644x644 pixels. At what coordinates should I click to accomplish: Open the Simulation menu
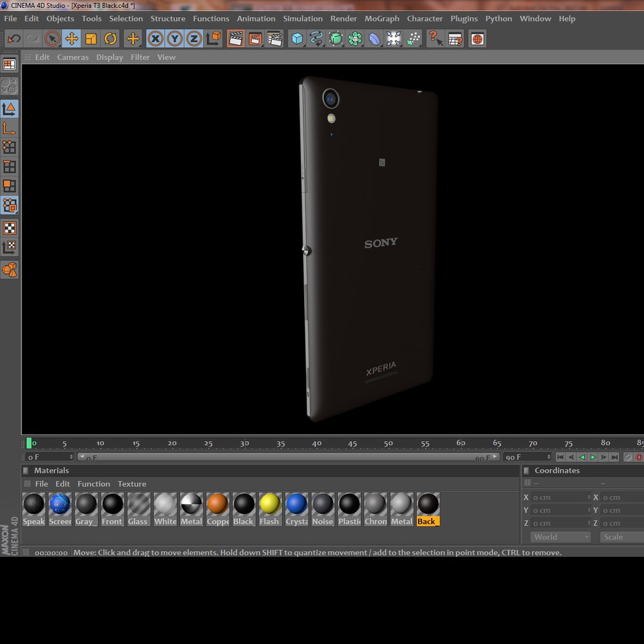303,18
